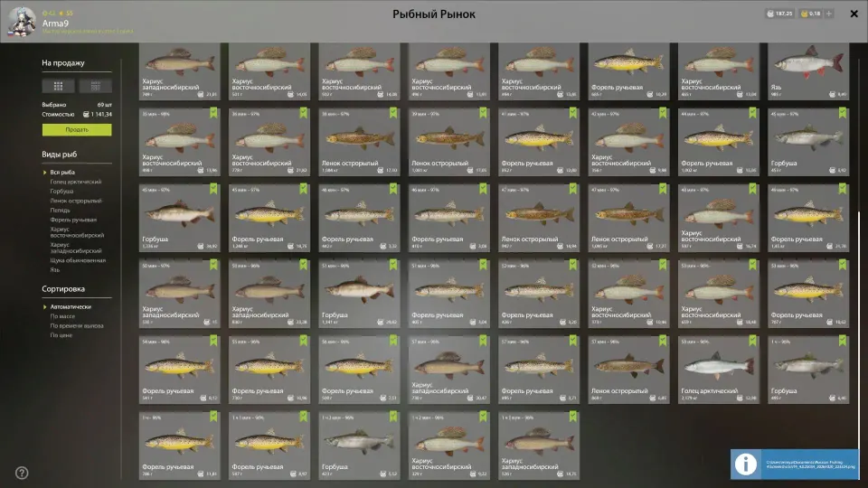Sort fish По времени вылова
Screen dimensions: 868x488
click(76, 325)
